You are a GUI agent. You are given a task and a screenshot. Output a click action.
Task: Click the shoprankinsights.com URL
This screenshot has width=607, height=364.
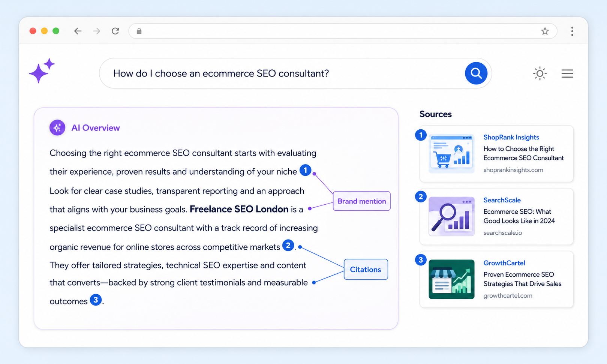point(513,170)
